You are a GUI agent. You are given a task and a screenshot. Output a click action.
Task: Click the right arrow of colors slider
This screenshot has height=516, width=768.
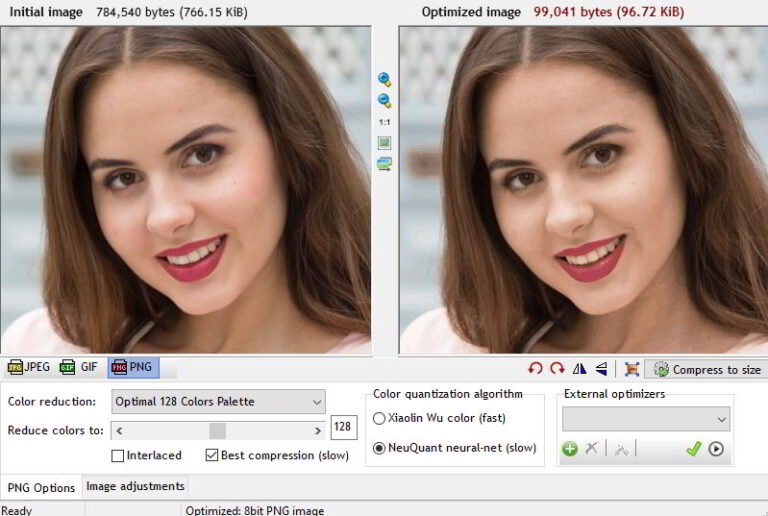tap(318, 431)
